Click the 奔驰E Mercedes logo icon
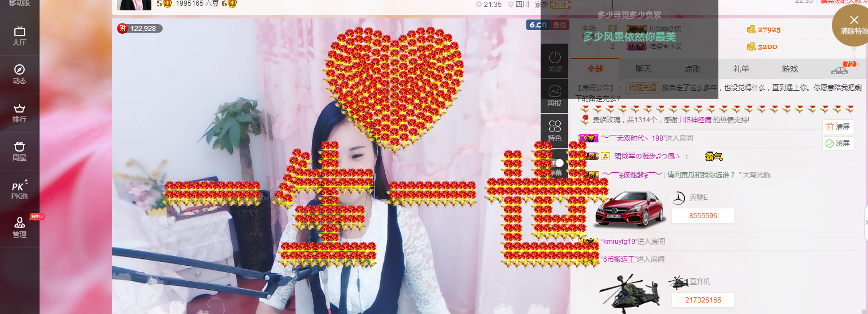This screenshot has width=868, height=314. 678,198
